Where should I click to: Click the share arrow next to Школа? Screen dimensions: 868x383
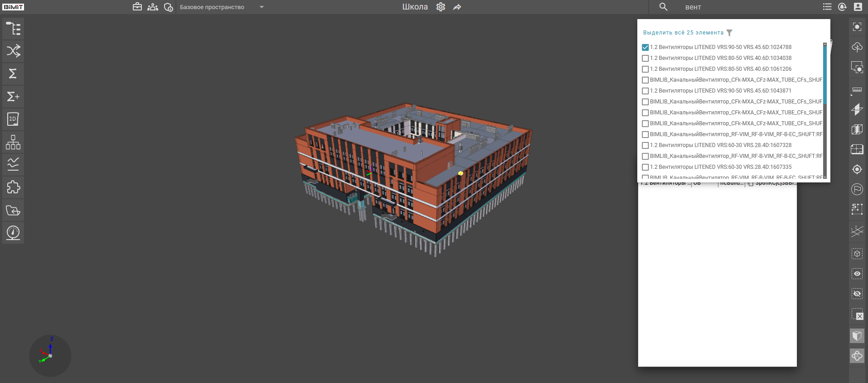pos(457,7)
